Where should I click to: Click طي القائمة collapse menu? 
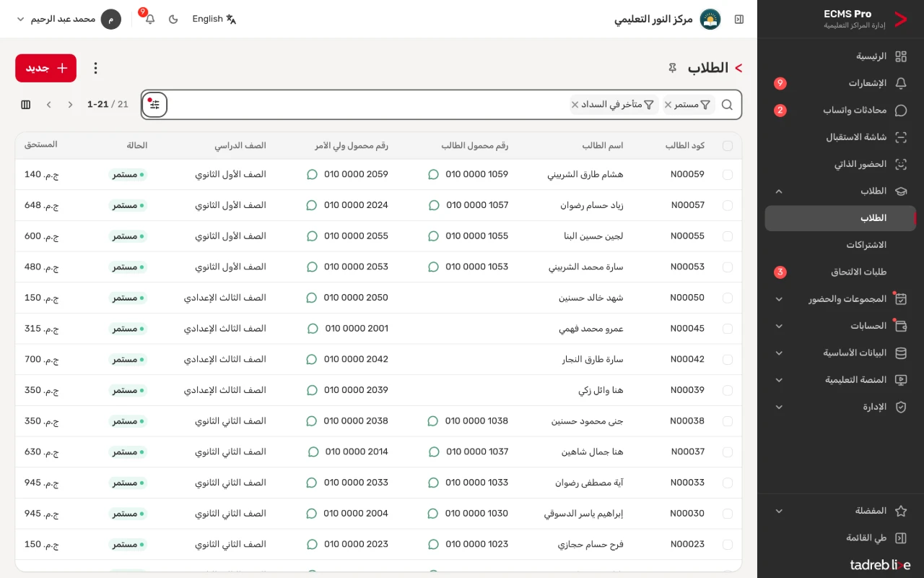coord(840,538)
